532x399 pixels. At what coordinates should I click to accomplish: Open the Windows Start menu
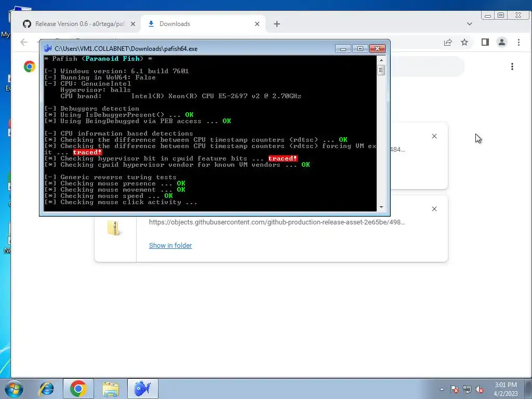click(x=14, y=389)
